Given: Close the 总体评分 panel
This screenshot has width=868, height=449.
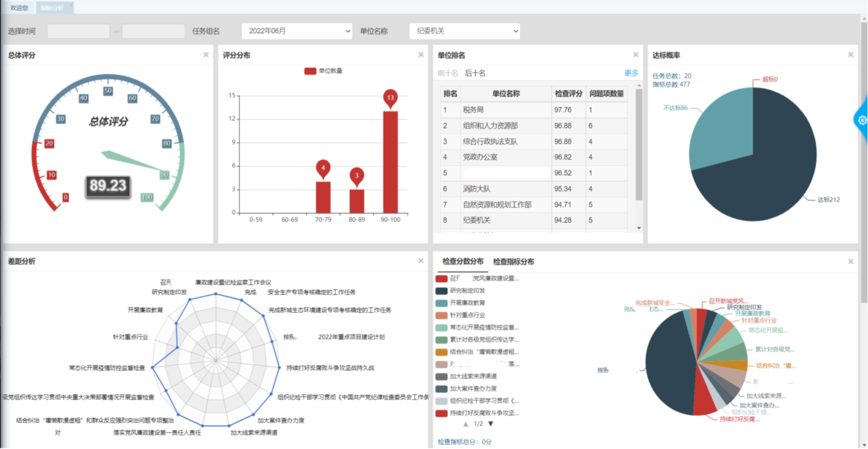Looking at the screenshot, I should pos(206,55).
